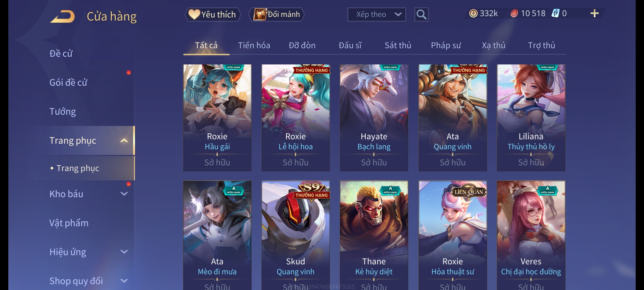Tap the chest icon on Đổi mảnh
Screen dimensions: 644x290
[260, 14]
